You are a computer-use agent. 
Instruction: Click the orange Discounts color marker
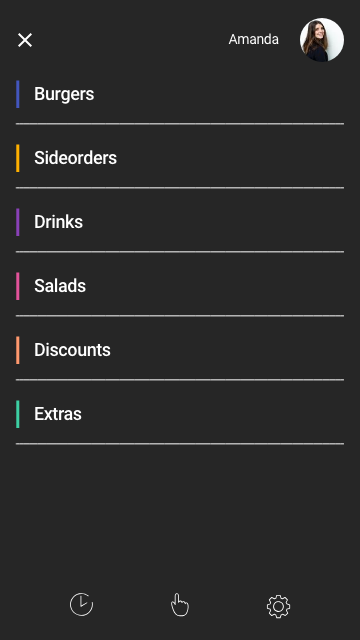pyautogui.click(x=18, y=350)
